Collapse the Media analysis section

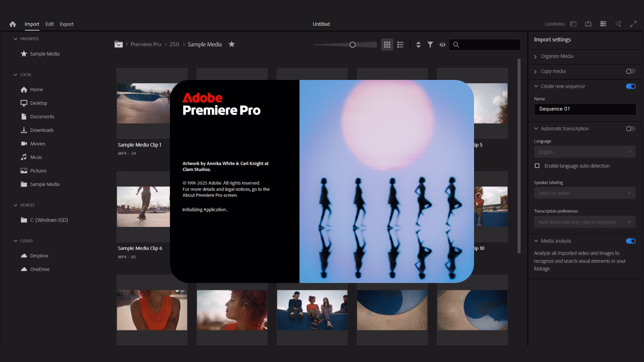pyautogui.click(x=537, y=240)
